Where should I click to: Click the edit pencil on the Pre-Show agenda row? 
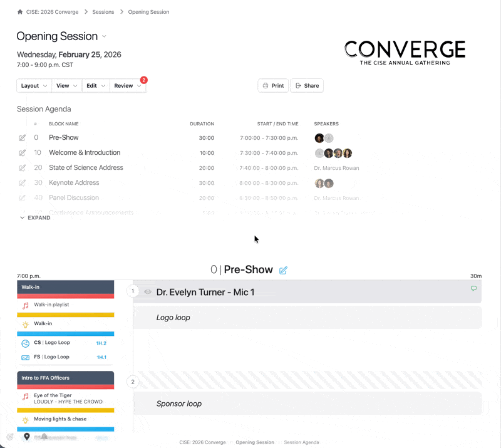coord(23,137)
